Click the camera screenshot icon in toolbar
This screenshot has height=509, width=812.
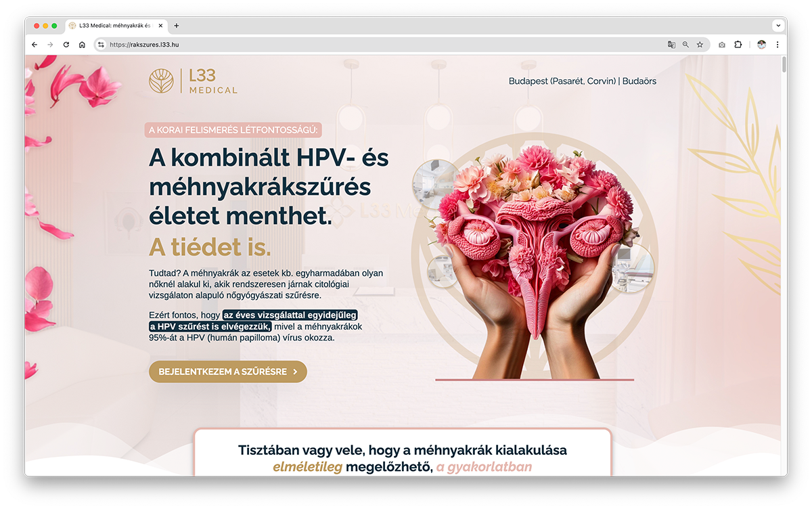coord(722,45)
